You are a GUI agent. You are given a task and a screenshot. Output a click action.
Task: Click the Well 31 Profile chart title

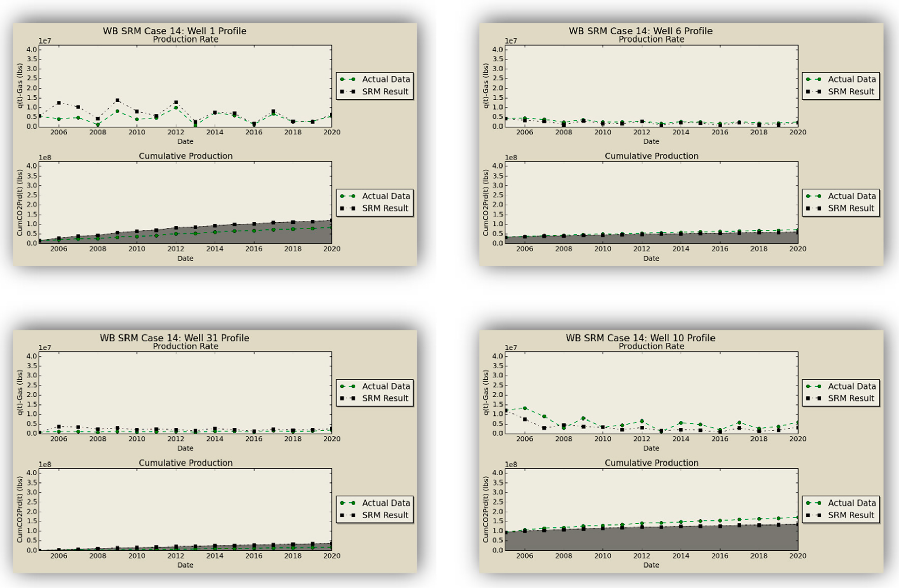[175, 338]
